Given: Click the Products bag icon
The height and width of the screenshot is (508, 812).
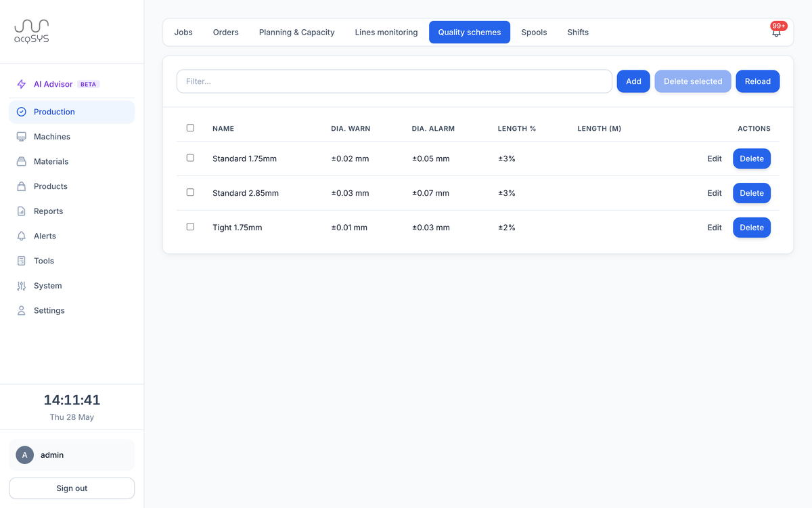Looking at the screenshot, I should point(22,186).
